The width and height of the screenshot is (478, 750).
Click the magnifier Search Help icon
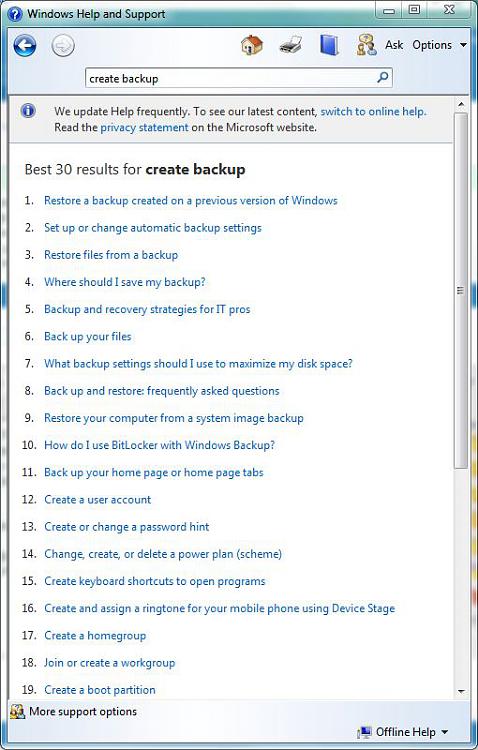tap(382, 77)
